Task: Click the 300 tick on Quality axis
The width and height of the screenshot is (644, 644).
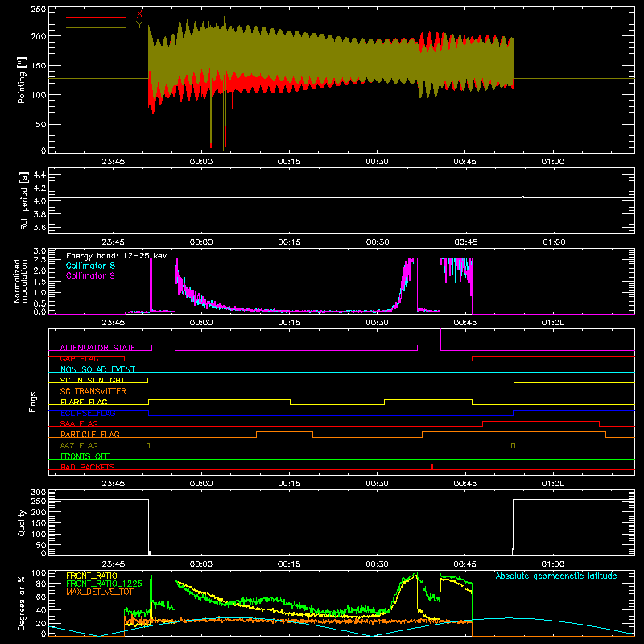Action: (39, 493)
